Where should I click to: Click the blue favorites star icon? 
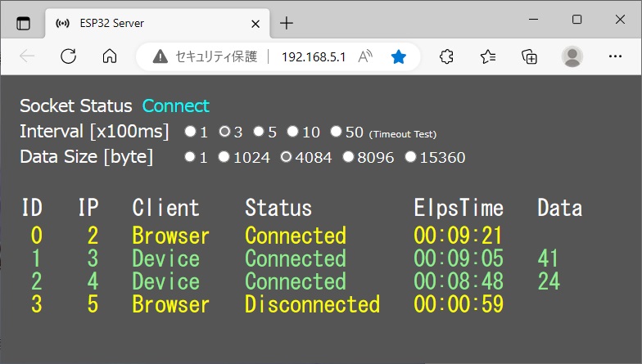pyautogui.click(x=399, y=56)
